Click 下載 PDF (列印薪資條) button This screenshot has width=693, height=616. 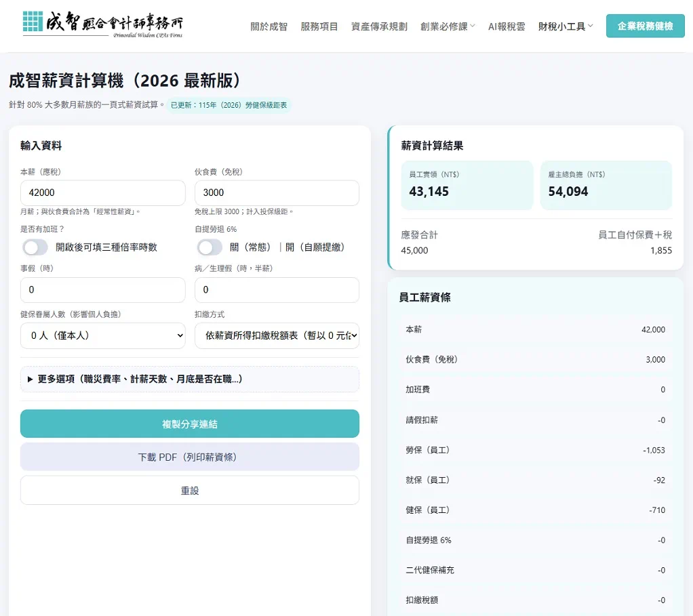(190, 457)
